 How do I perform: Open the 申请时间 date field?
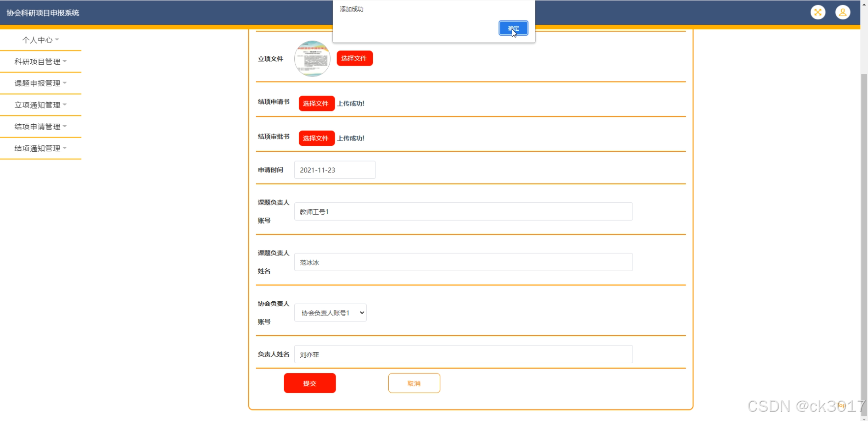(335, 170)
